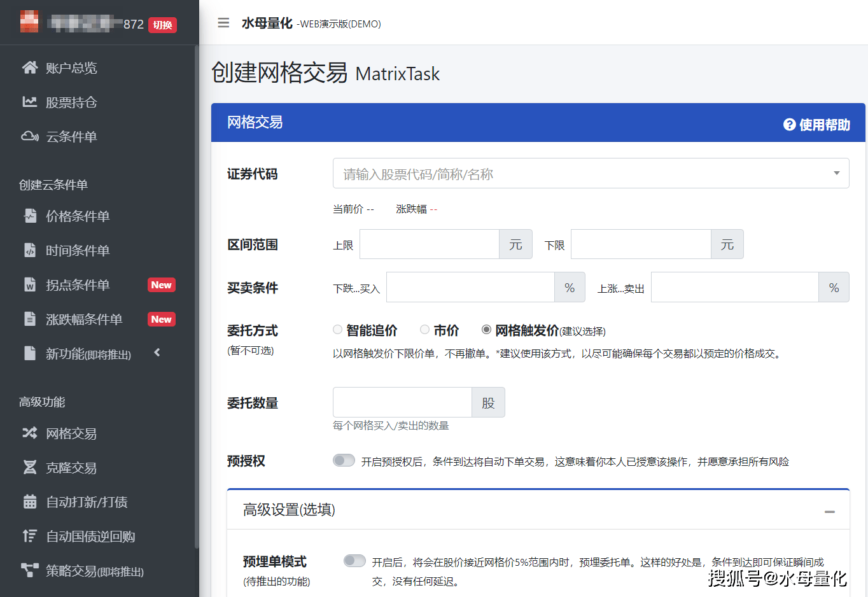The image size is (868, 597).
Task: Toggle the sidebar hamburger menu
Action: [223, 23]
